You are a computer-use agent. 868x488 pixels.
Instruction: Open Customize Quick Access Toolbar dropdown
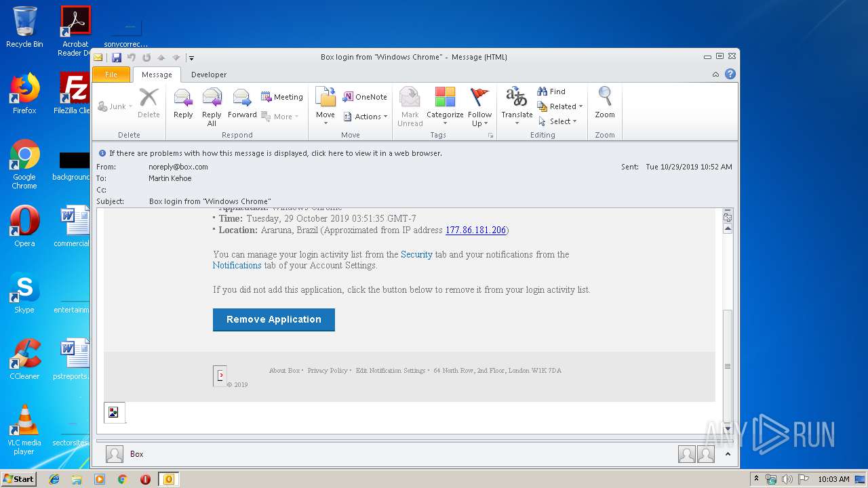(x=191, y=58)
